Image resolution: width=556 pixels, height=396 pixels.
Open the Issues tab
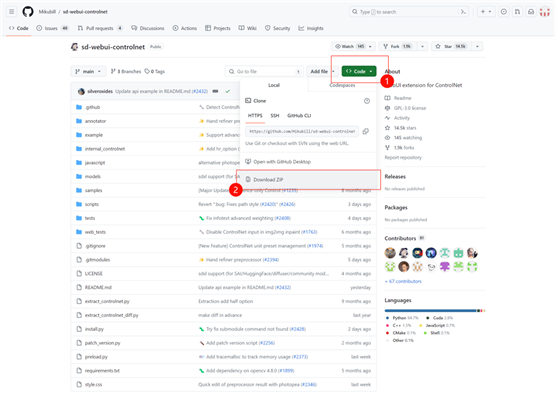(52, 28)
